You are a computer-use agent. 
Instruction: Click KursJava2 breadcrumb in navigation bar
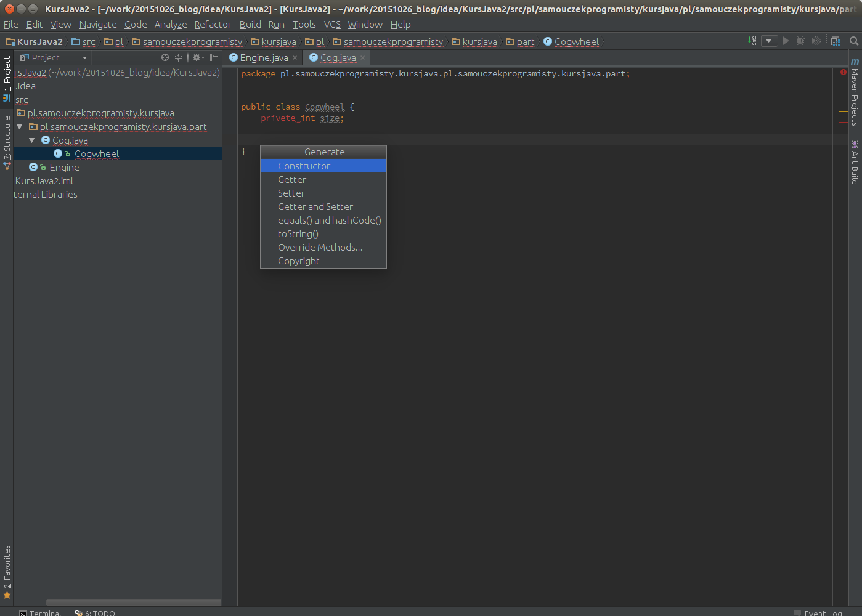click(35, 41)
